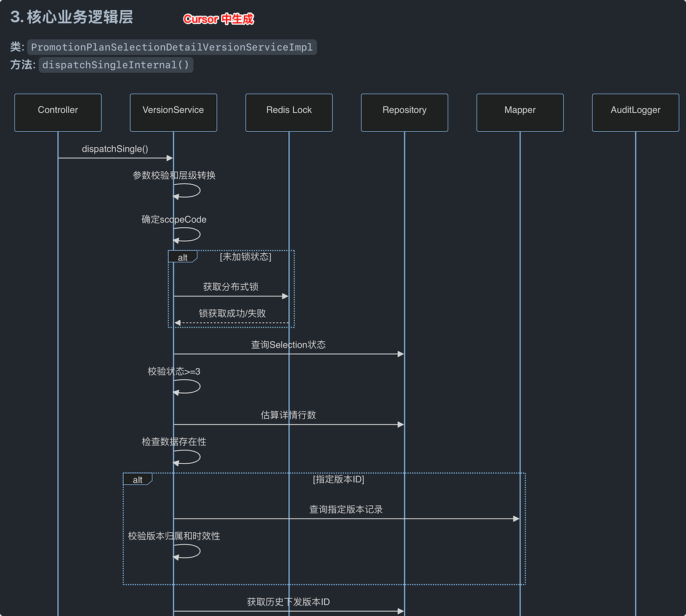Click the message text "参数校验和层级转换"
This screenshot has height=616, width=686.
(x=174, y=176)
